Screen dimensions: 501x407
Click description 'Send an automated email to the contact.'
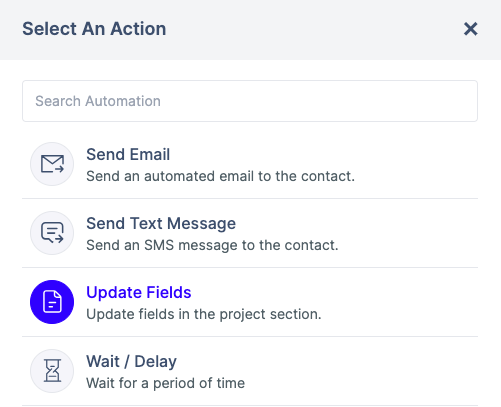coord(220,176)
